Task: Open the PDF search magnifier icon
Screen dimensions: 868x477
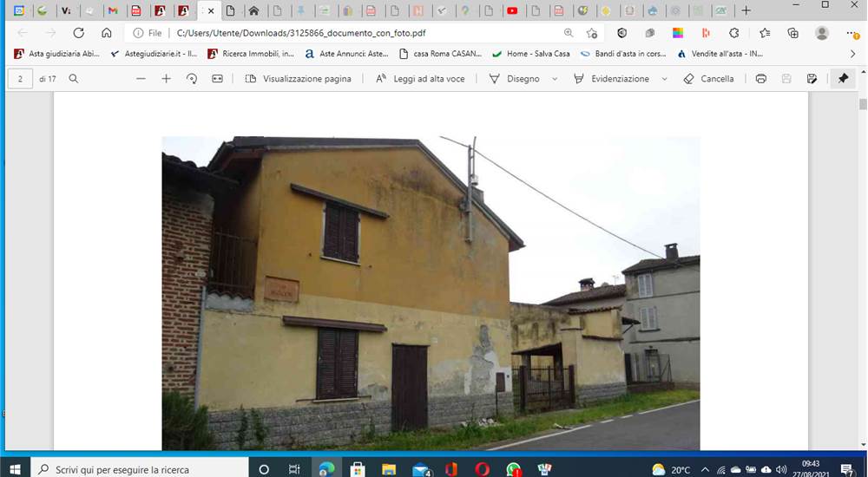Action: [x=73, y=79]
